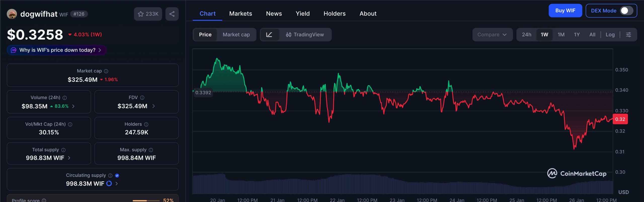The height and width of the screenshot is (202, 644).
Task: Open the News tab
Action: 274,14
